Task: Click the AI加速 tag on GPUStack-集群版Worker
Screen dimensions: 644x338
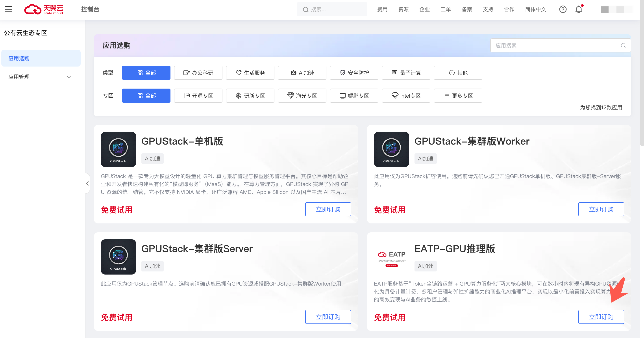Action: tap(426, 159)
